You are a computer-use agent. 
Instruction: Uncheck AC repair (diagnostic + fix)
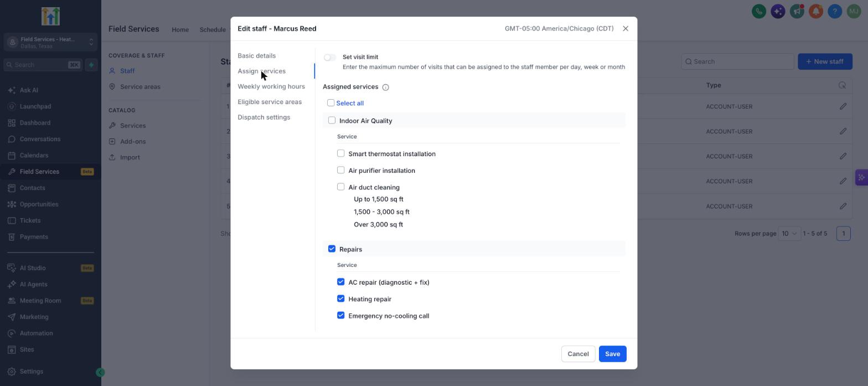(x=341, y=282)
